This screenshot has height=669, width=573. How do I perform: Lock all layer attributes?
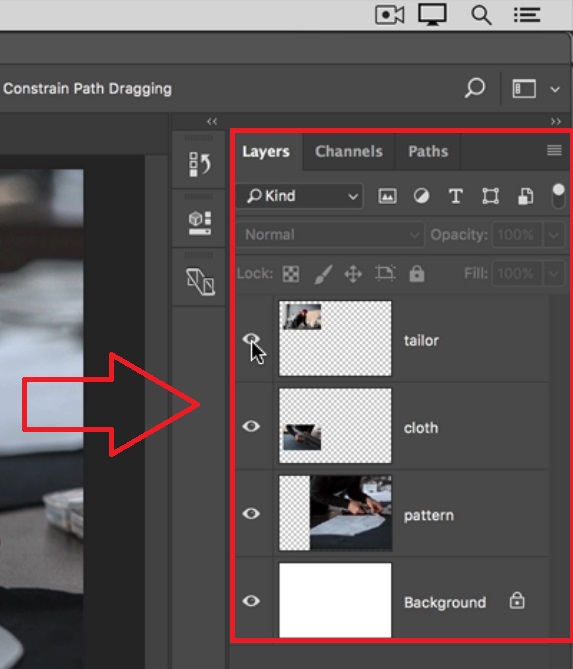click(416, 273)
